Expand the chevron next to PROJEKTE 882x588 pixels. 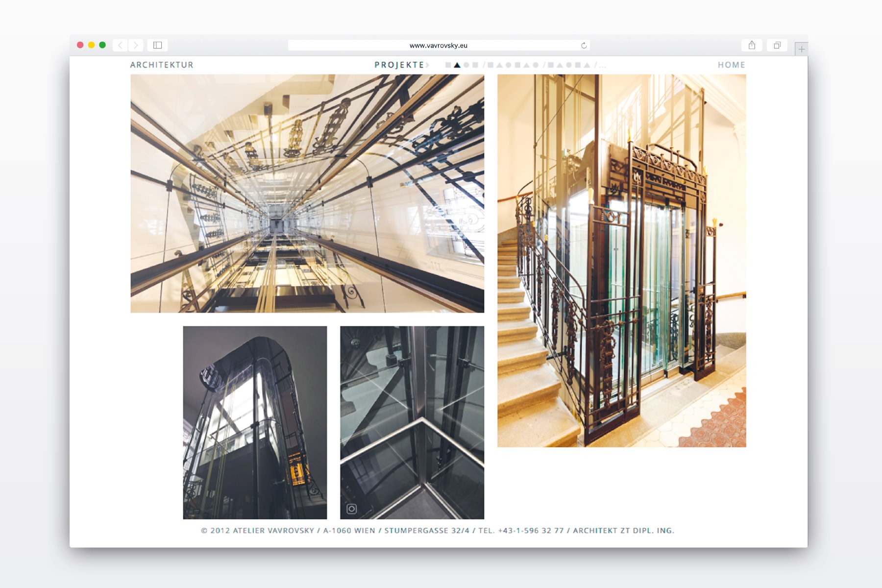(x=427, y=65)
